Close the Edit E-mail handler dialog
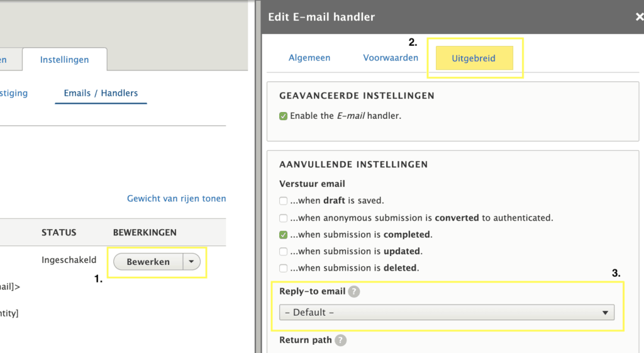The height and width of the screenshot is (353, 644). pyautogui.click(x=639, y=17)
